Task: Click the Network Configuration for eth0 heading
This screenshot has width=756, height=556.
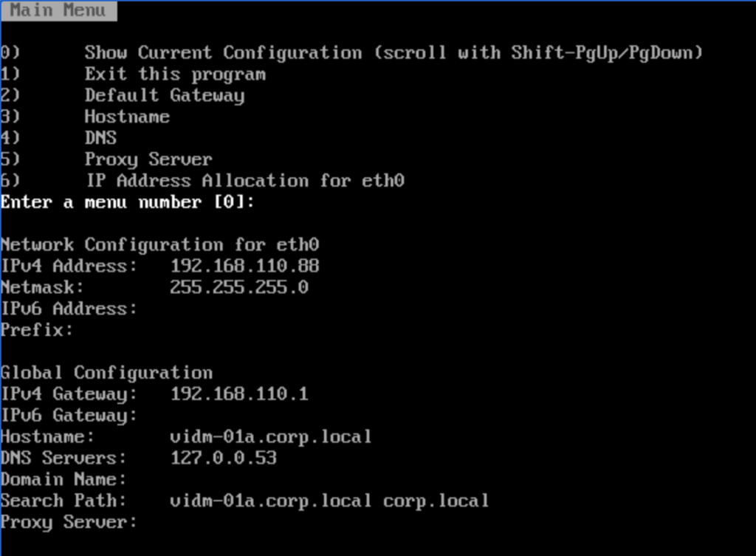Action: [159, 245]
